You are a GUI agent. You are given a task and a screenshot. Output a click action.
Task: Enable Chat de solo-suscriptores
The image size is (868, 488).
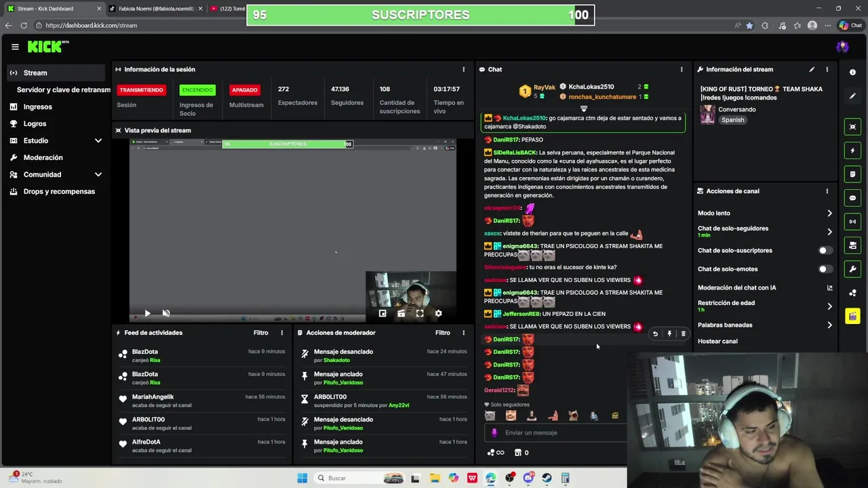tap(825, 250)
